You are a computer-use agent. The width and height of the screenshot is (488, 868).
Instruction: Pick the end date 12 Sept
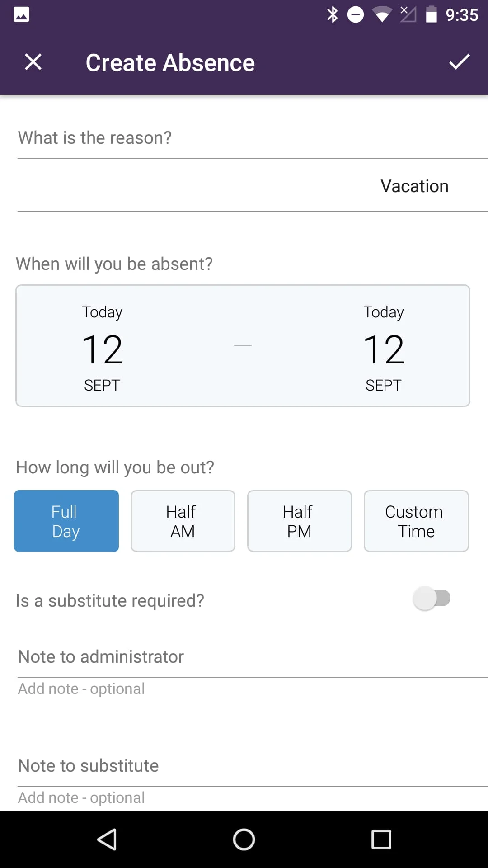[x=384, y=347]
